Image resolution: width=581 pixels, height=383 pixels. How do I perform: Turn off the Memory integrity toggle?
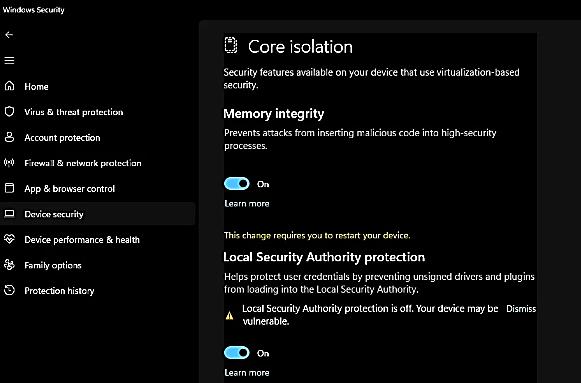(237, 184)
